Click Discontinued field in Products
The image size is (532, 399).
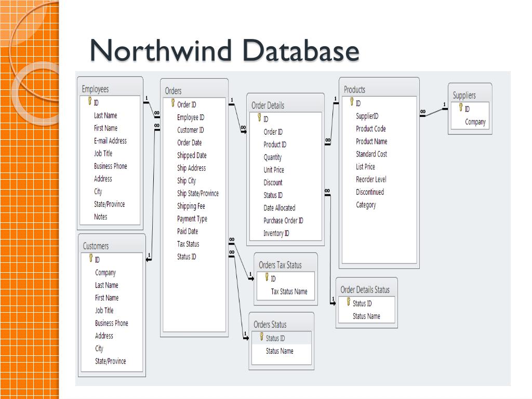coord(370,192)
